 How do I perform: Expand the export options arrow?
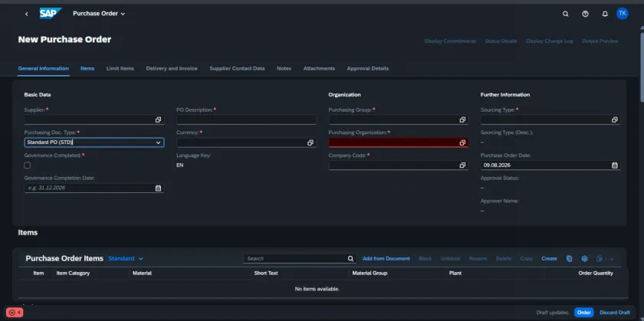tap(612, 259)
